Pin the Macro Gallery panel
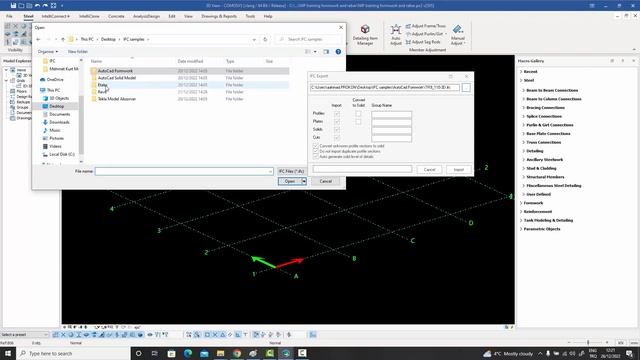The height and width of the screenshot is (360, 640). [622, 61]
